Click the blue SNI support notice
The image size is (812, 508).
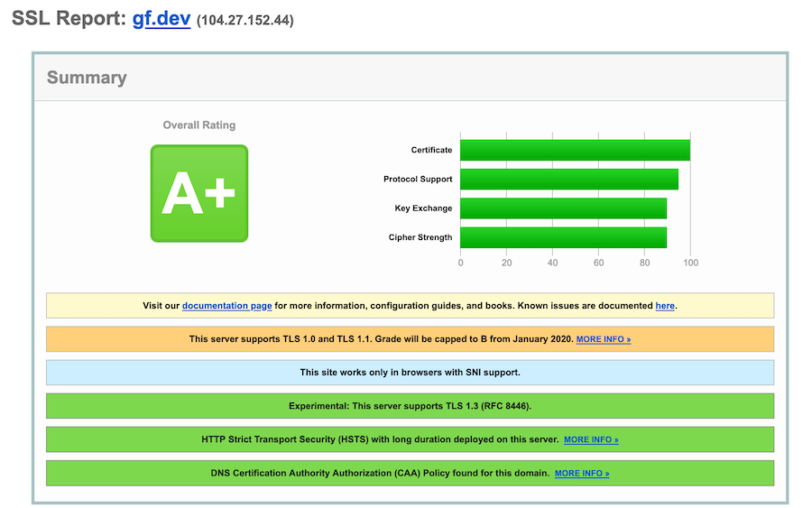[x=410, y=373]
